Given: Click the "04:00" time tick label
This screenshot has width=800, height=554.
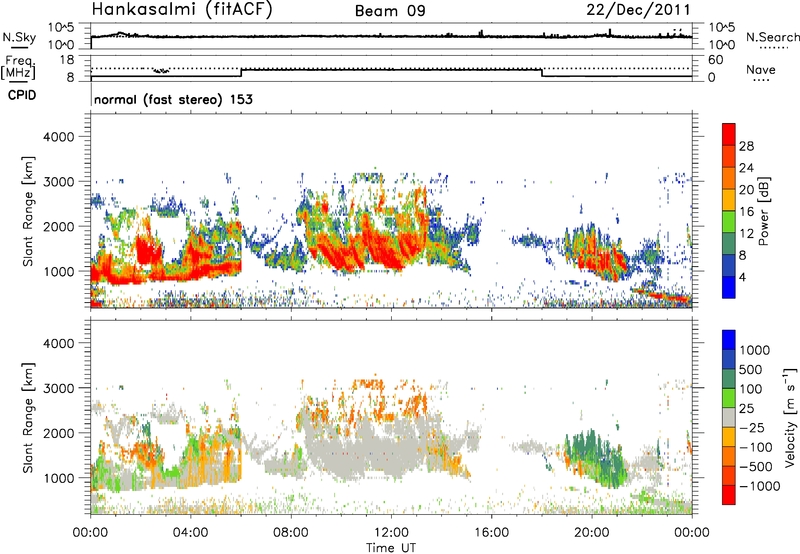Looking at the screenshot, I should [190, 533].
